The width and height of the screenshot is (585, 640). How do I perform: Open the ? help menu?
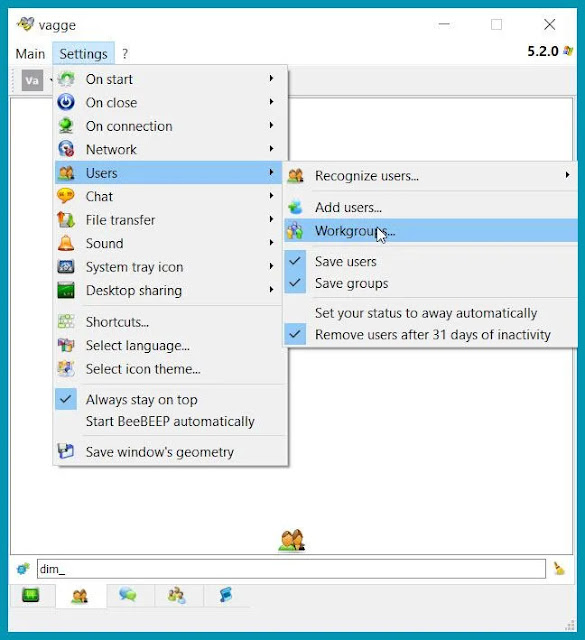pyautogui.click(x=125, y=53)
